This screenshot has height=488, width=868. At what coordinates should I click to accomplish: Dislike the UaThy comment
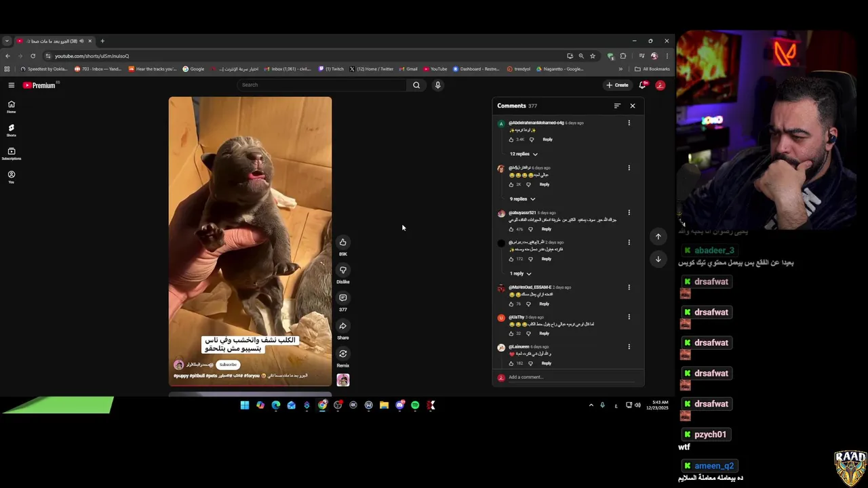tap(528, 333)
